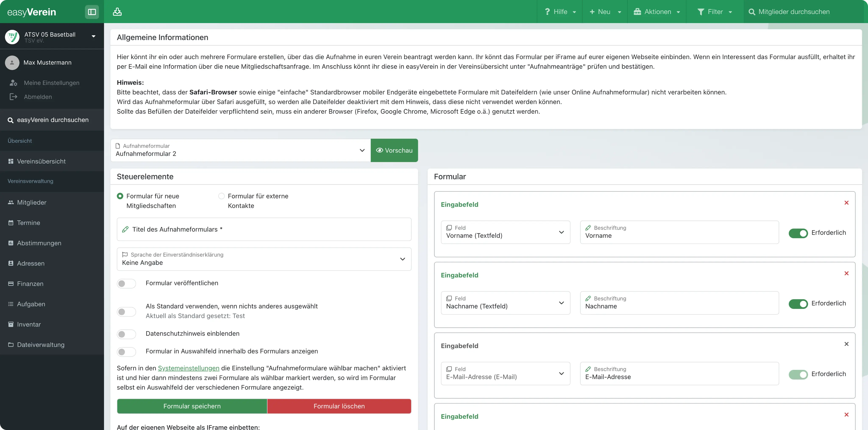
Task: Toggle Erforderlich for the Nachname field
Action: pyautogui.click(x=798, y=304)
